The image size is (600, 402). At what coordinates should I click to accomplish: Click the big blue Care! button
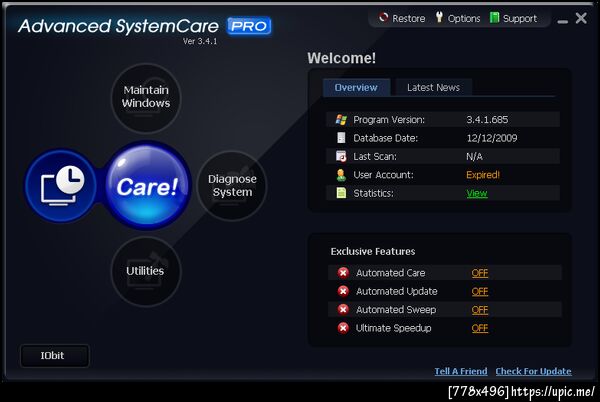tap(147, 186)
